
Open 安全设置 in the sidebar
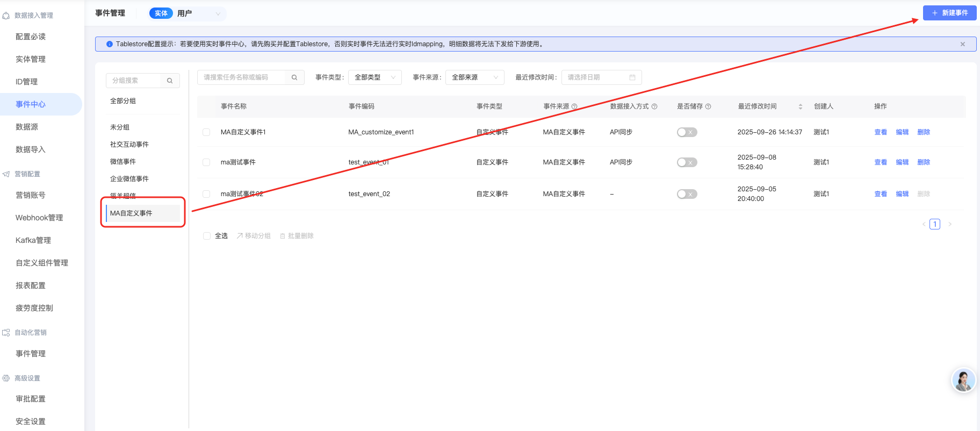31,421
